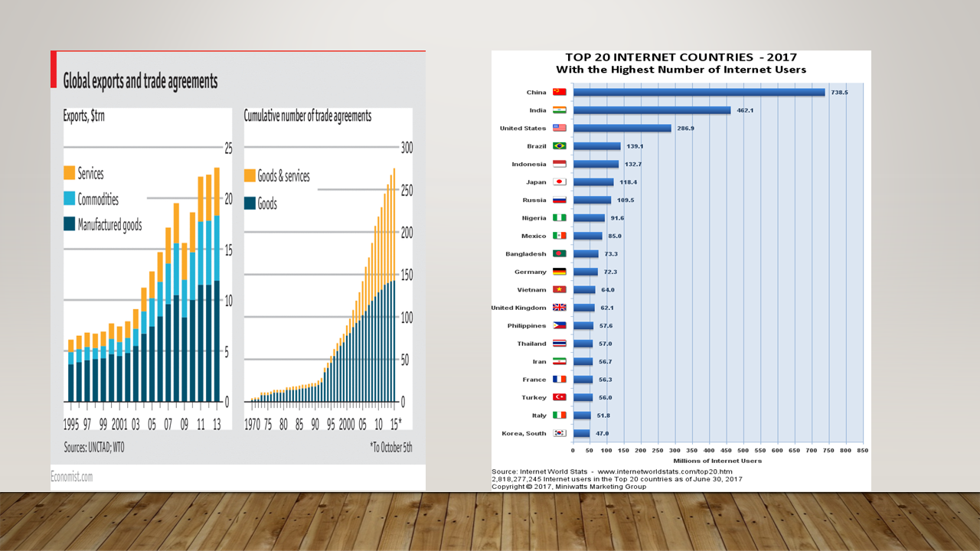Open the Economist.com link

click(x=71, y=476)
